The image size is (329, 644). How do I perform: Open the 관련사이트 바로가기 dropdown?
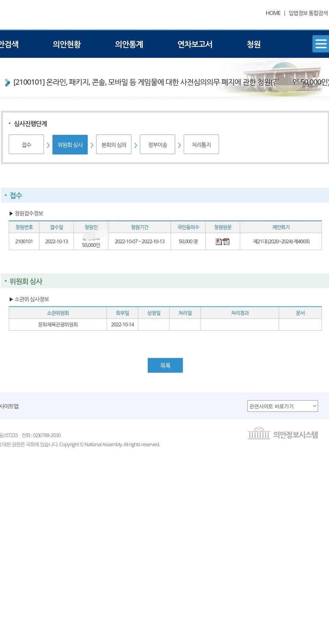[282, 406]
